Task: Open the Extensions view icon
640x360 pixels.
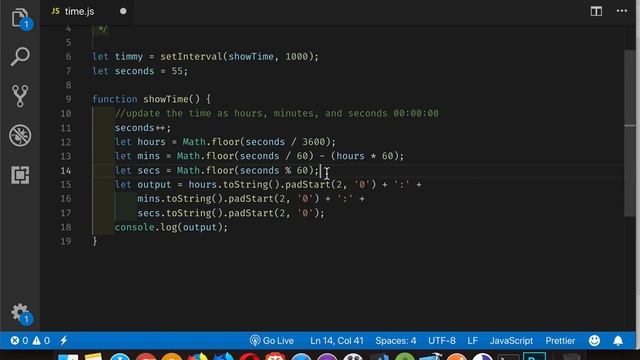Action: pyautogui.click(x=20, y=175)
